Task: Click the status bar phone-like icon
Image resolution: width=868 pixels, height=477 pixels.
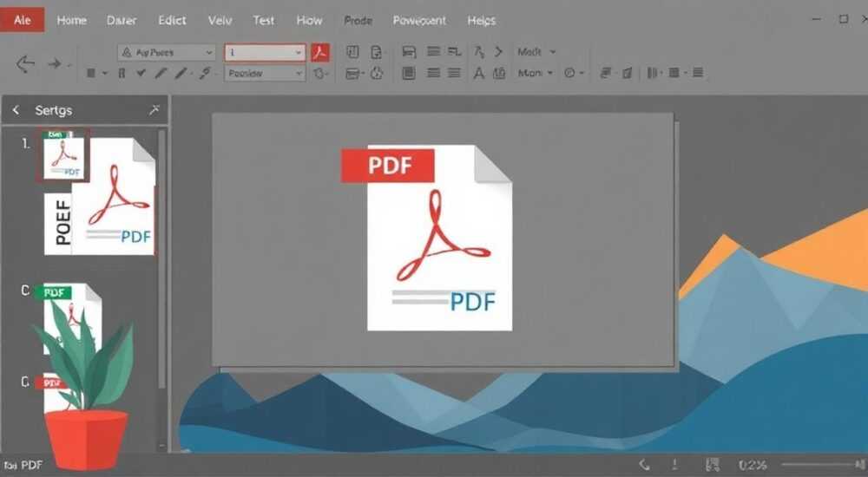Action: [644, 465]
